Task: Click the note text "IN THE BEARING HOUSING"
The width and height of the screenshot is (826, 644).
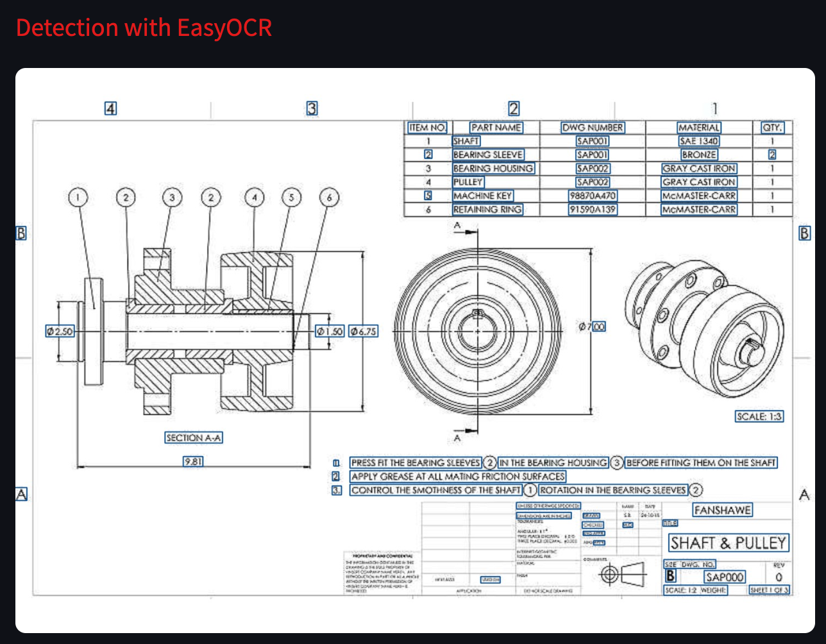Action: point(553,462)
